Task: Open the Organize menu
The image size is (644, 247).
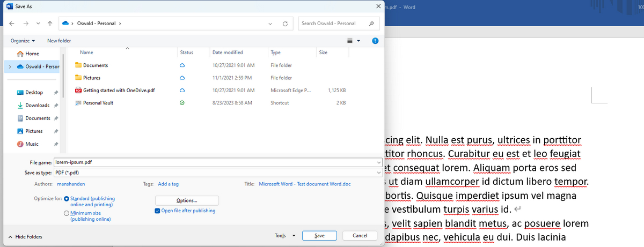Action: (x=23, y=41)
